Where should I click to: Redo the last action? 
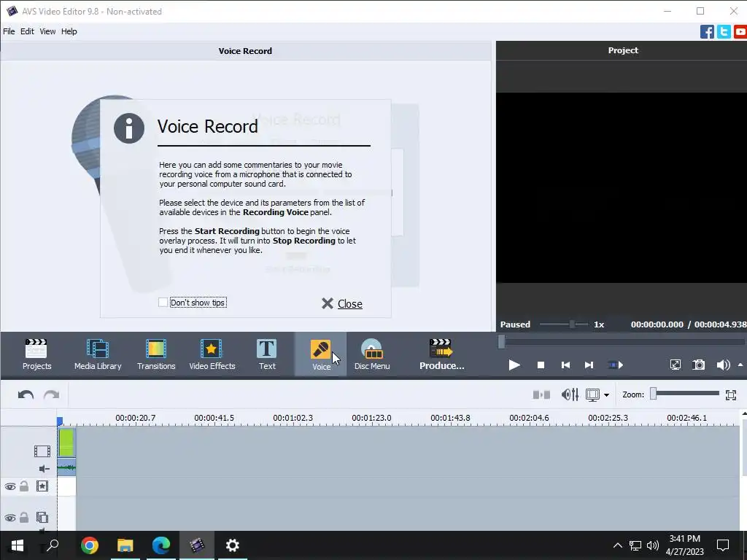[x=52, y=394]
